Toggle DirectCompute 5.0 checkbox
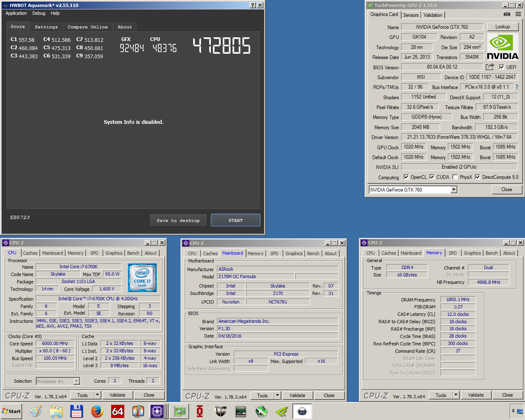 tap(477, 177)
